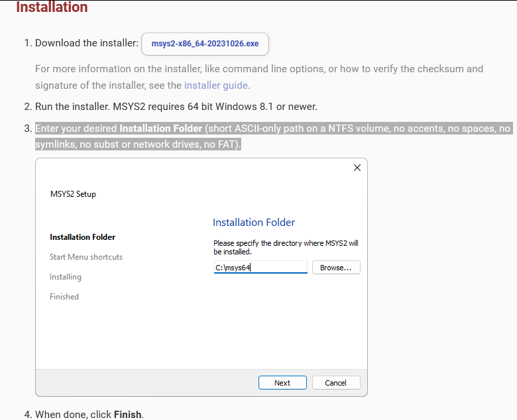The image size is (517, 420).
Task: Click 'For more information on the installer' paragraph
Action: coord(259,77)
